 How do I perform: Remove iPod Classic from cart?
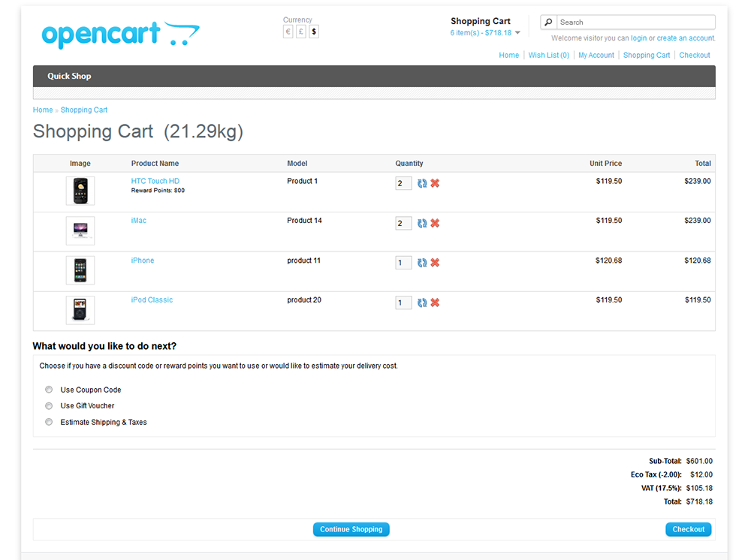(435, 303)
